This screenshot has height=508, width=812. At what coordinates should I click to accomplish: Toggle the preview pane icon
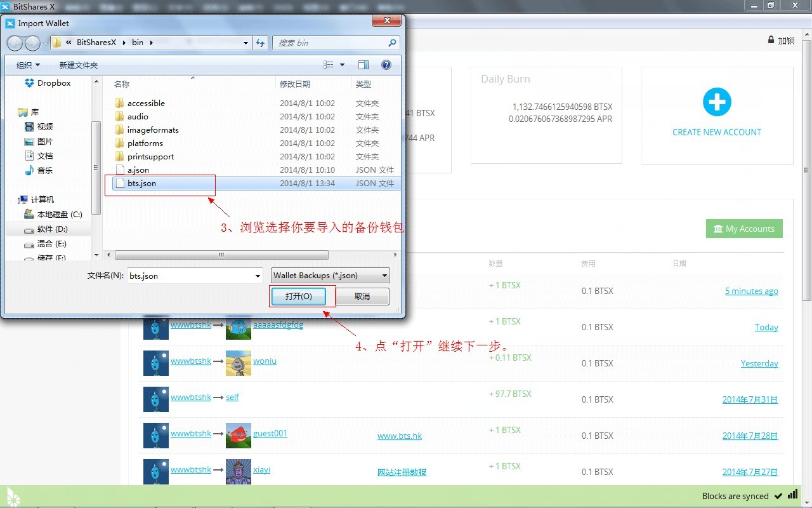point(363,65)
